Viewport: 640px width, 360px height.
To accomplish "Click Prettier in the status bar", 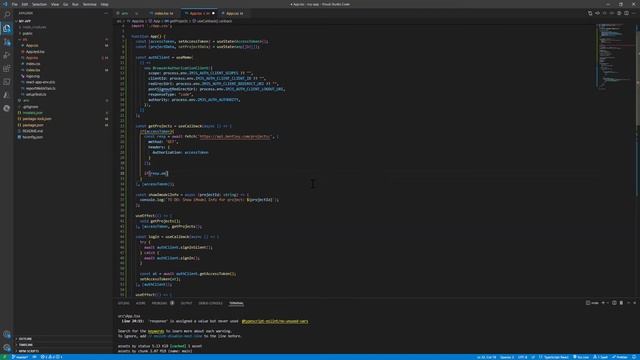I will click(620, 357).
